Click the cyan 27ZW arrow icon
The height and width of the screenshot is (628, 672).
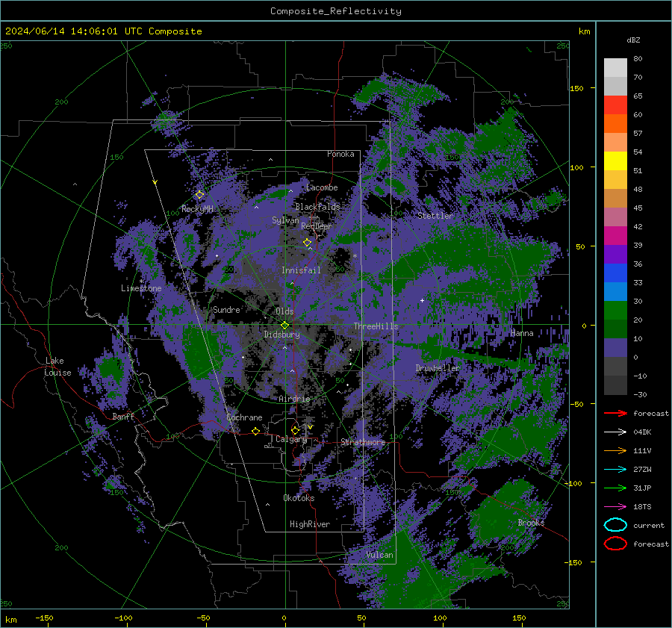(x=615, y=470)
